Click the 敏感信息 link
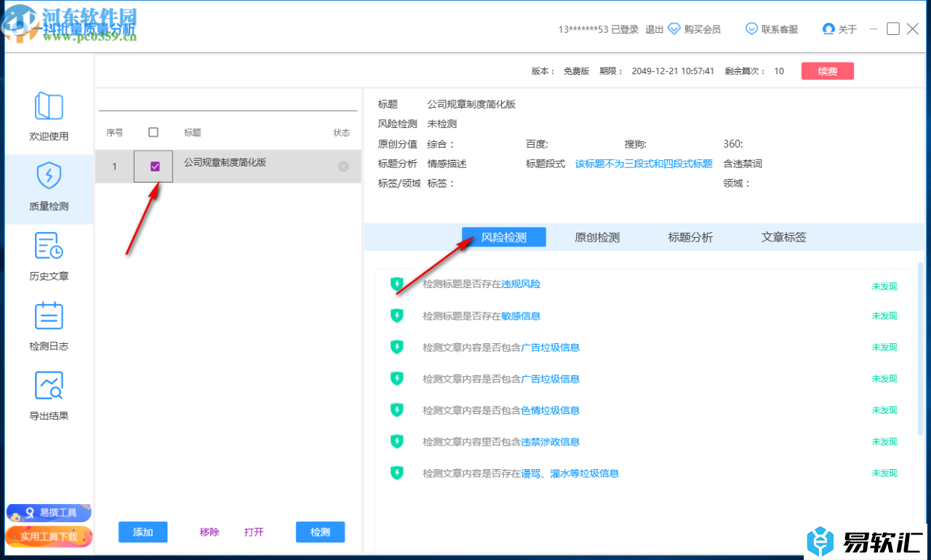The width and height of the screenshot is (931, 560). click(521, 316)
